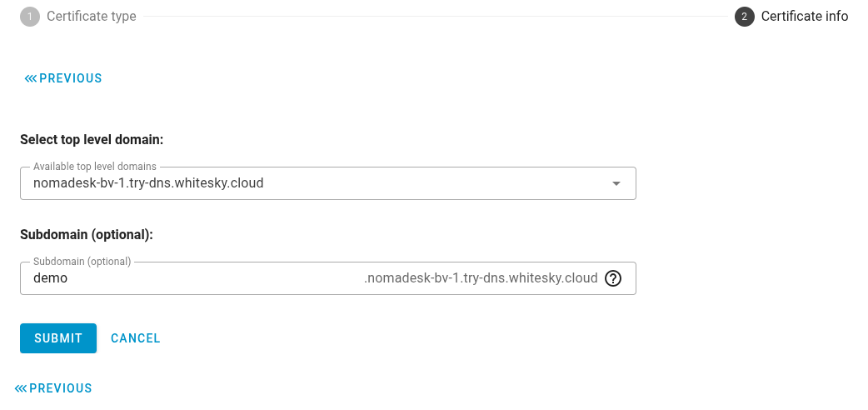The width and height of the screenshot is (868, 410).
Task: Go to the Certificate type step
Action: point(91,17)
